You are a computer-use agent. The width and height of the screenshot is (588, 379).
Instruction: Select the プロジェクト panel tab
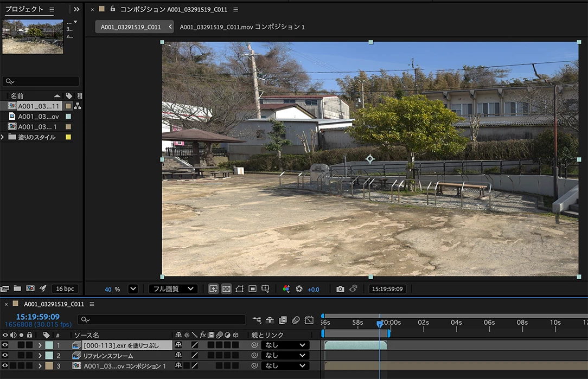tap(24, 9)
